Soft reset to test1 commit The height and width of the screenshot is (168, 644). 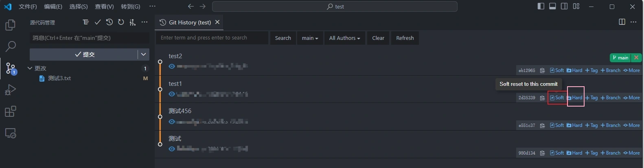[x=557, y=98]
